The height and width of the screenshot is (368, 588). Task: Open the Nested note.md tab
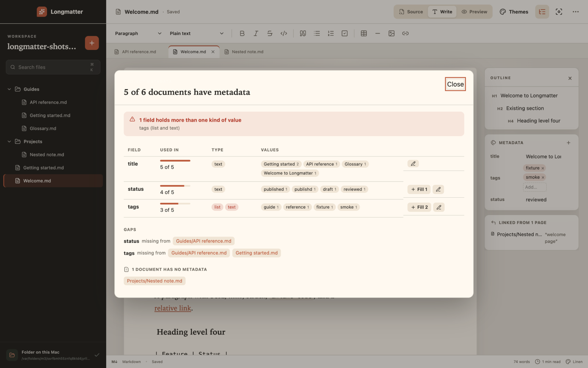[244, 52]
